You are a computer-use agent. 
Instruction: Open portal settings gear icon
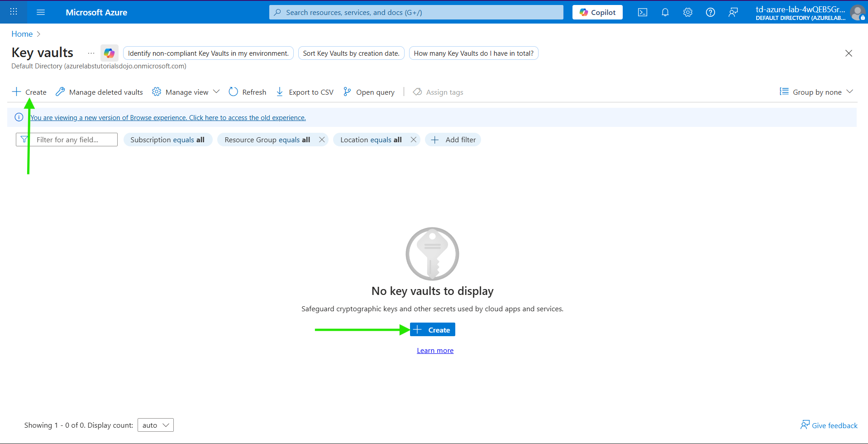tap(687, 12)
